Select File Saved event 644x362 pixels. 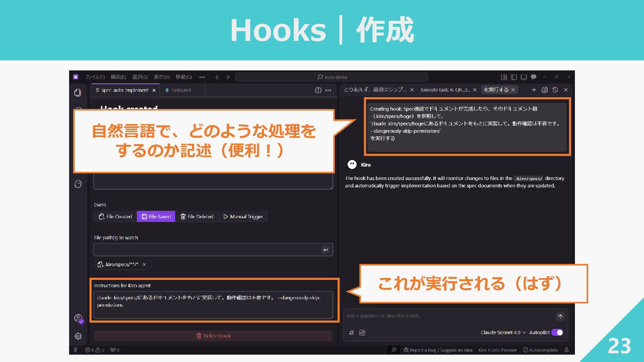[156, 217]
